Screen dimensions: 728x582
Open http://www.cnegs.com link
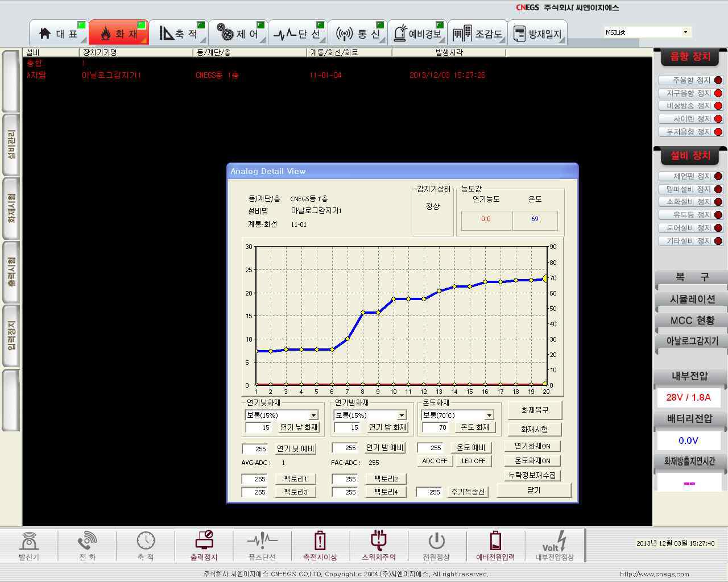coord(654,574)
